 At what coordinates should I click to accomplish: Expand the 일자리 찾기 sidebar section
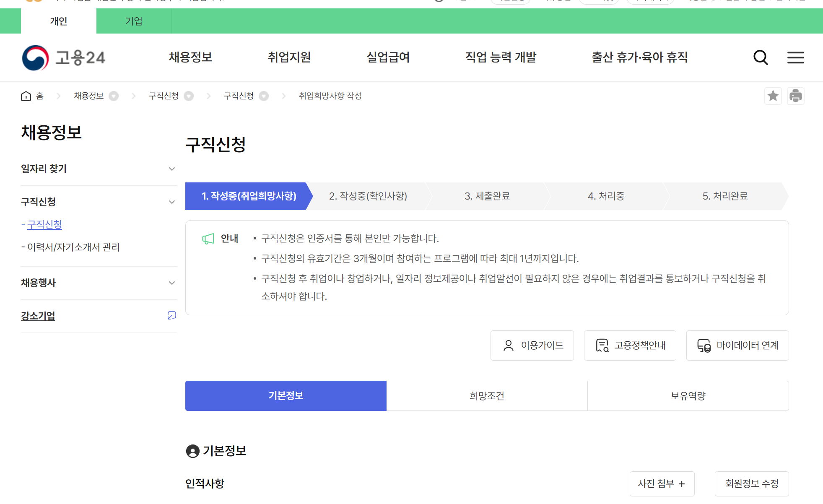(171, 169)
